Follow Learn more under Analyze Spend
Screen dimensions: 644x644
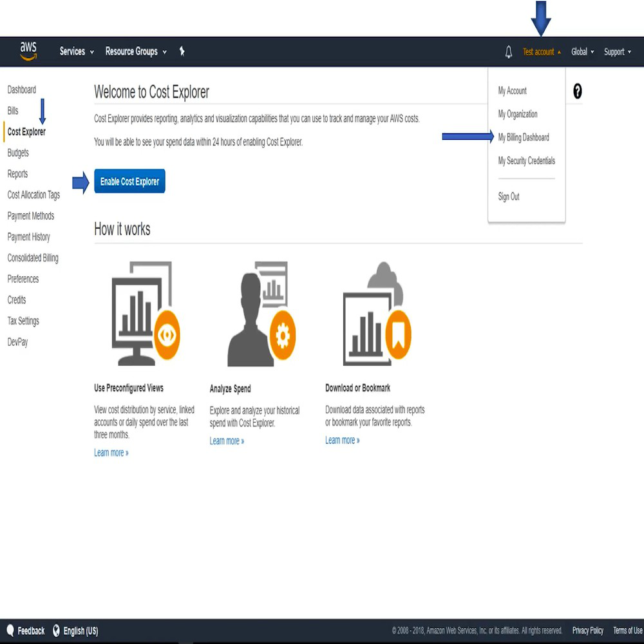click(227, 441)
